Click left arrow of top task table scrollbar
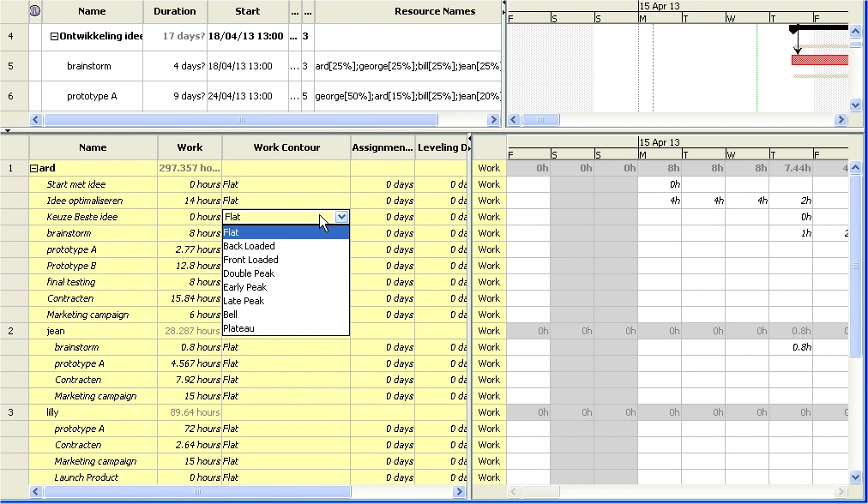 click(x=36, y=119)
